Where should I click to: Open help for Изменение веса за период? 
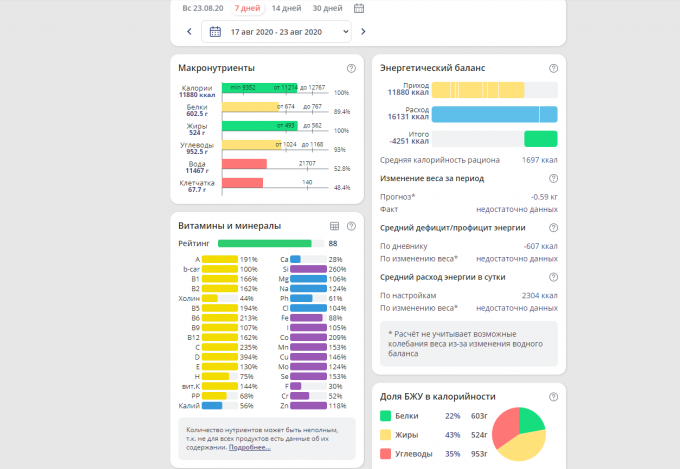pyautogui.click(x=553, y=178)
